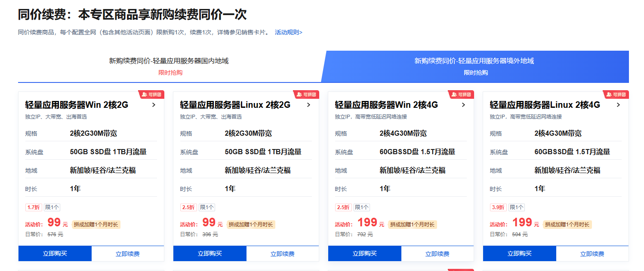
Task: Click 立即续费 for Win 2核2G server
Action: tap(128, 254)
